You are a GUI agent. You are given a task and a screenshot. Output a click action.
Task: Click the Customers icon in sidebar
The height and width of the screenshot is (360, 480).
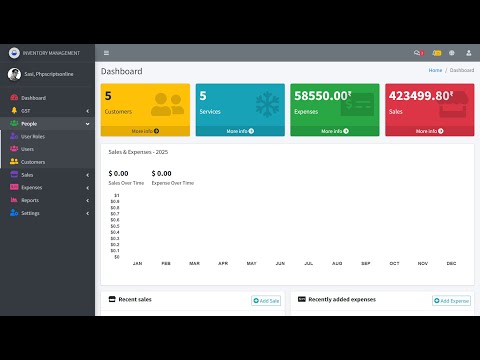(x=14, y=161)
